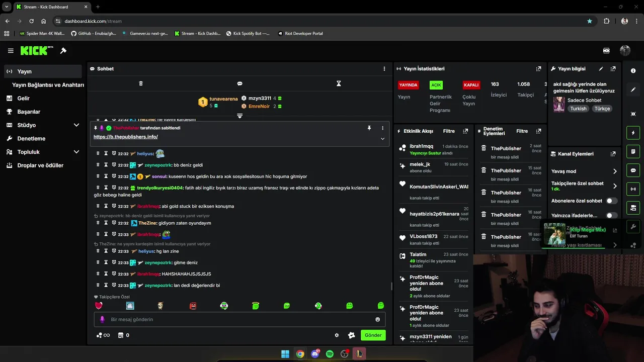The image size is (644, 362).
Task: Select the chat bubble filter under Sohbet
Action: (x=240, y=83)
